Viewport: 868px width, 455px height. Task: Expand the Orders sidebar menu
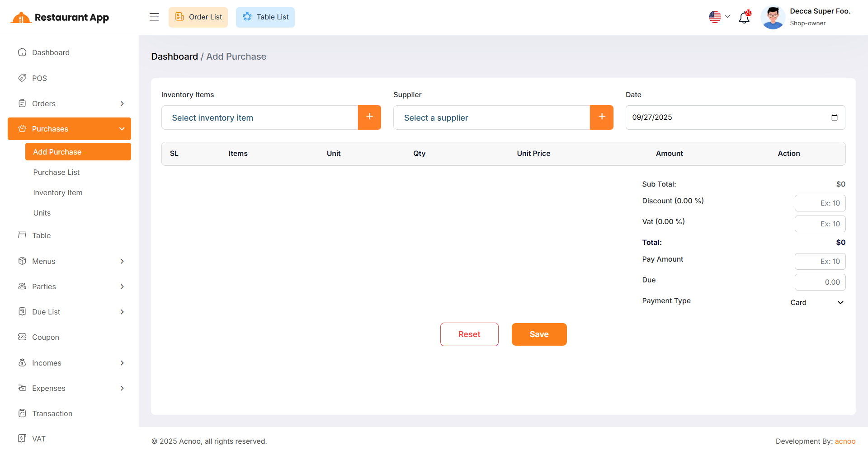(69, 103)
